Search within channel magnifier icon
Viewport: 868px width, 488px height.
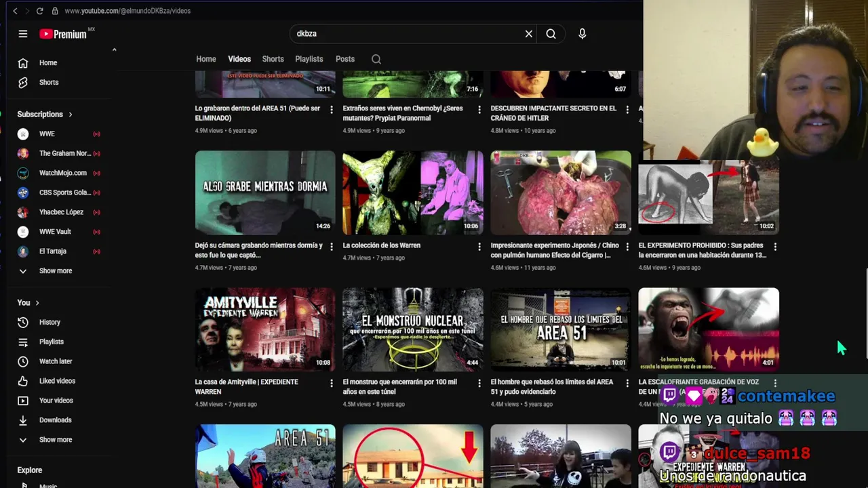(x=376, y=60)
